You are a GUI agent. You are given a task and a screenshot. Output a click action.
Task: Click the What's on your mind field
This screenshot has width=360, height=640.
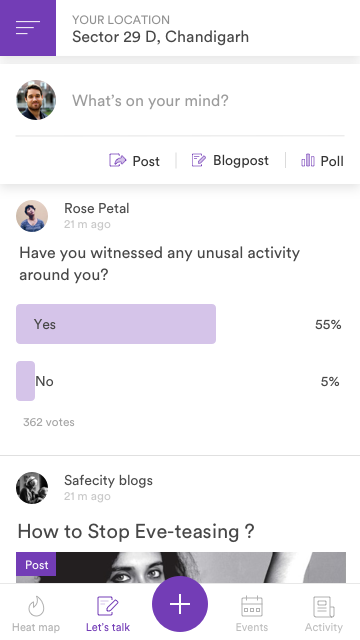(x=150, y=100)
